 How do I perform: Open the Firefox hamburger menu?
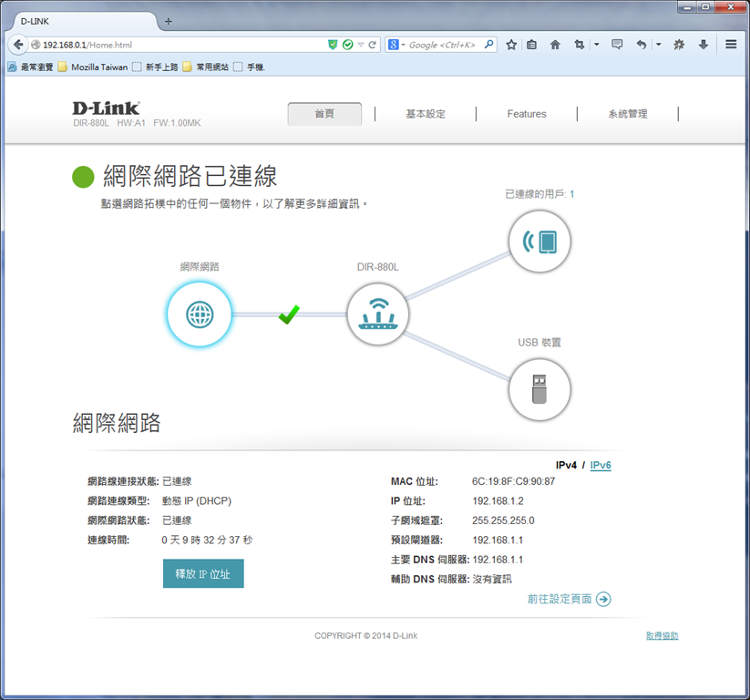pos(731,45)
